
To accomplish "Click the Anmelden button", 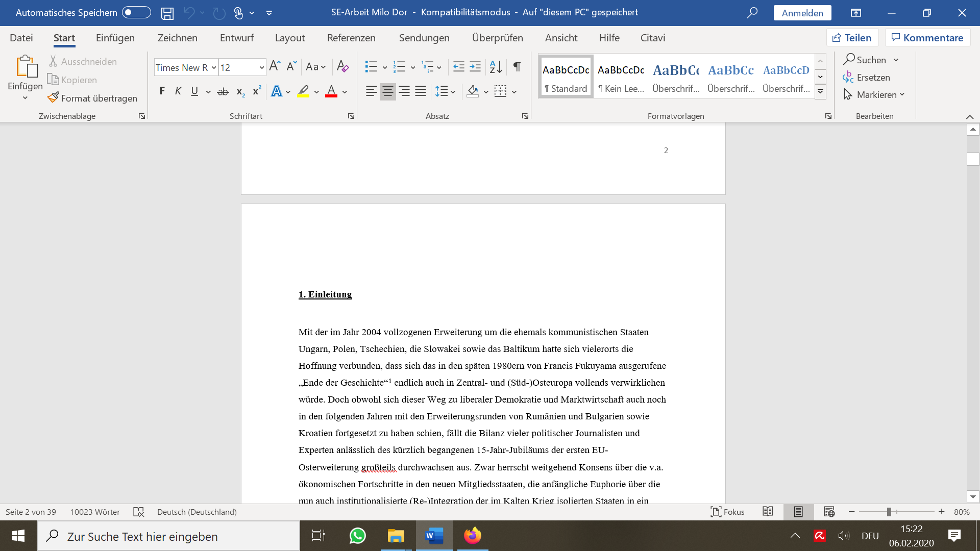I will (x=802, y=13).
